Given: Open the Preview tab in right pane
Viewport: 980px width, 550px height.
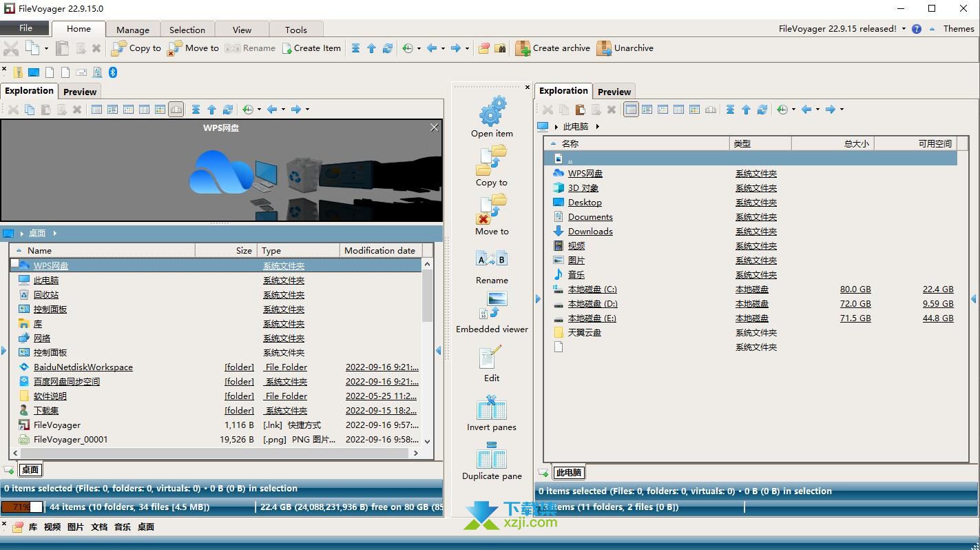Looking at the screenshot, I should tap(614, 92).
